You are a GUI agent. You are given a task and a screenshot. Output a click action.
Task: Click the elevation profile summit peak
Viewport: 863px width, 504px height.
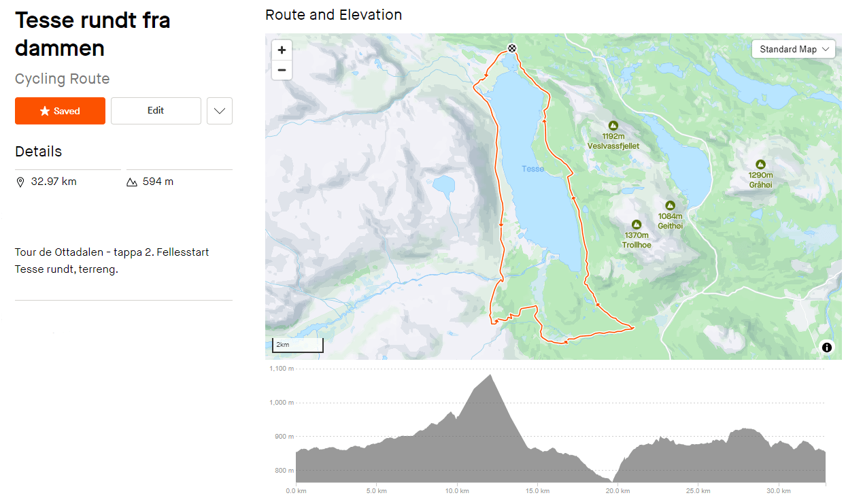(x=490, y=375)
